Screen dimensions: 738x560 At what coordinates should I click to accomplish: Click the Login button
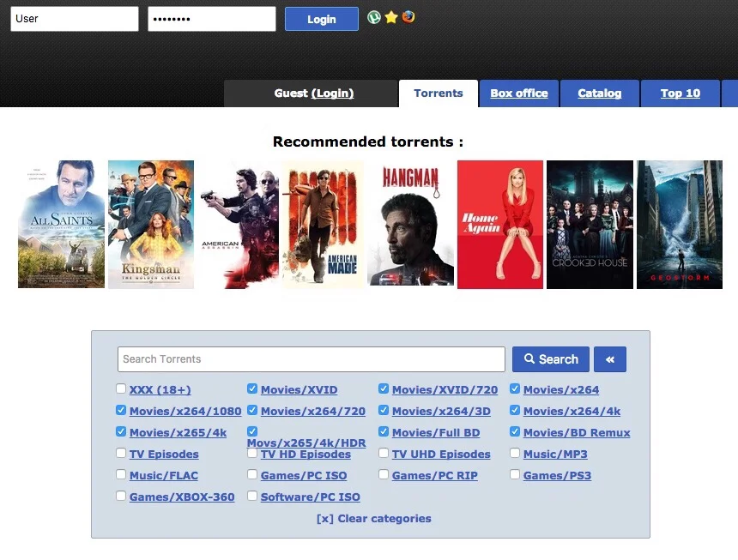pyautogui.click(x=322, y=19)
